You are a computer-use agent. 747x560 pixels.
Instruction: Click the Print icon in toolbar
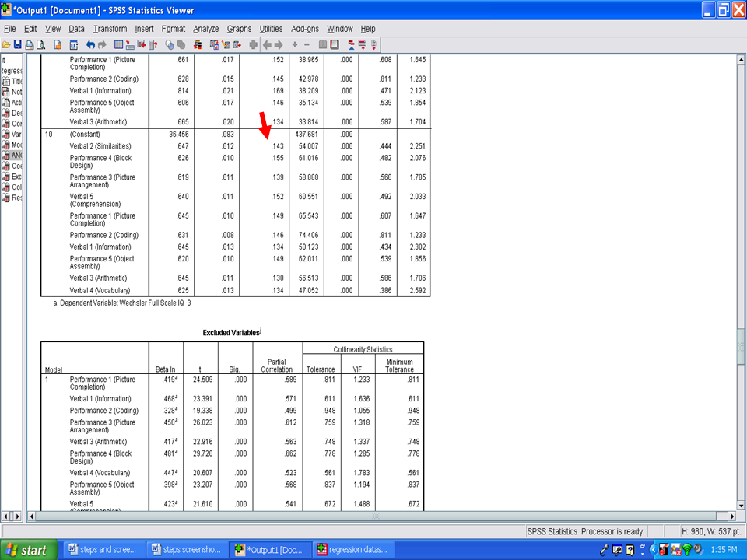tap(29, 45)
